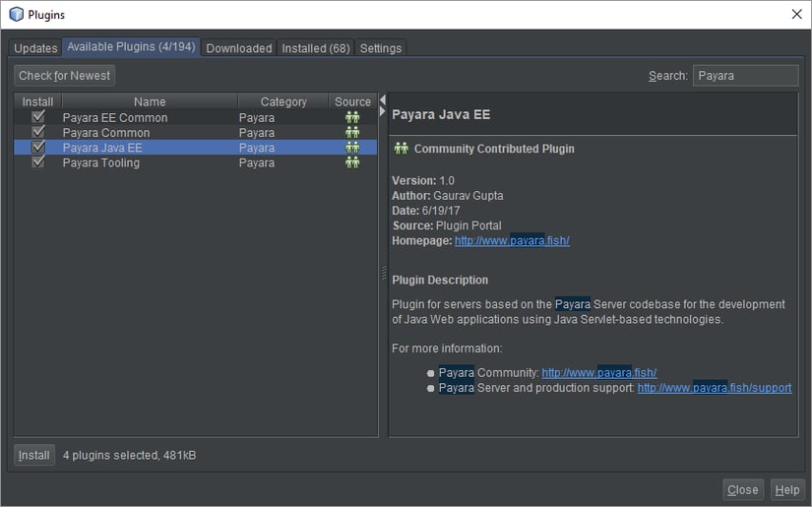Click the 'Date: 6/19/17' text

(x=425, y=211)
